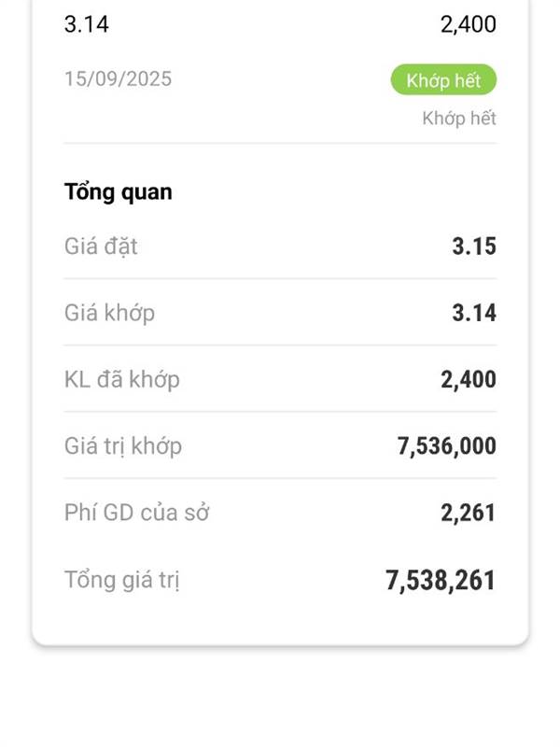560x747 pixels.
Task: Select the total value 7,538,261
Action: click(440, 581)
